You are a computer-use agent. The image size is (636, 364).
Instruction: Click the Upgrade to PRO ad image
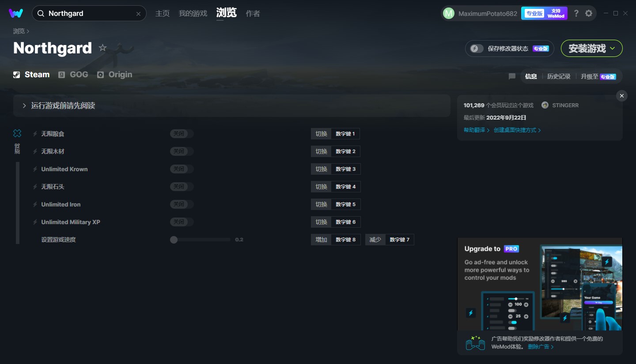(540, 284)
